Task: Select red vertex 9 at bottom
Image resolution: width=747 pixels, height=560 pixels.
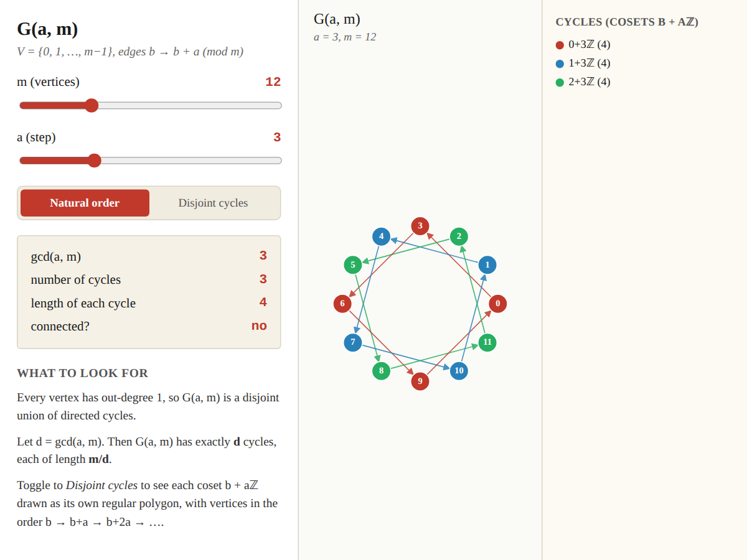Action: coord(420,381)
